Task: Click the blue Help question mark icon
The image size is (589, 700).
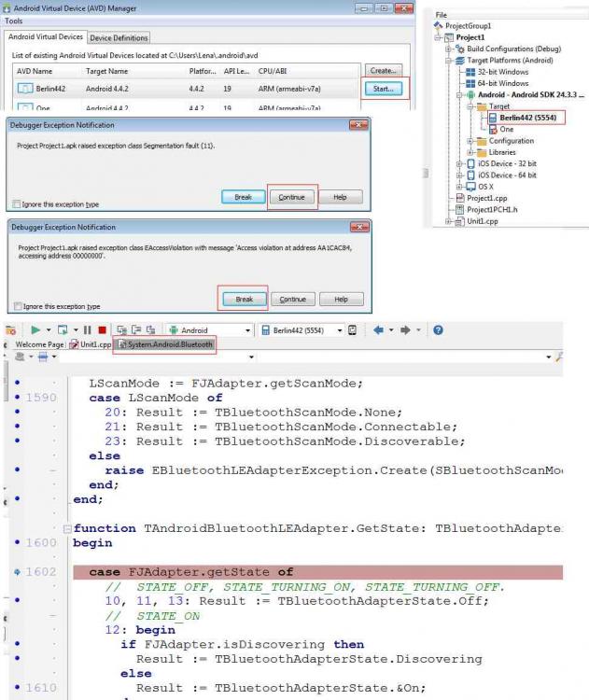Action: [x=438, y=329]
